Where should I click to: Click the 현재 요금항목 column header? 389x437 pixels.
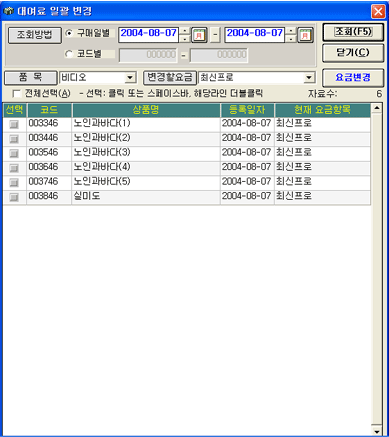point(322,110)
